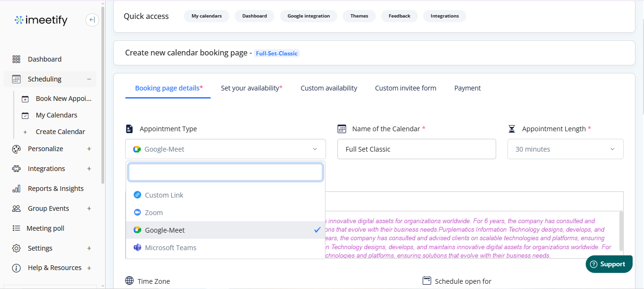The image size is (644, 289).
Task: Click the Google integration quick access button
Action: click(308, 16)
